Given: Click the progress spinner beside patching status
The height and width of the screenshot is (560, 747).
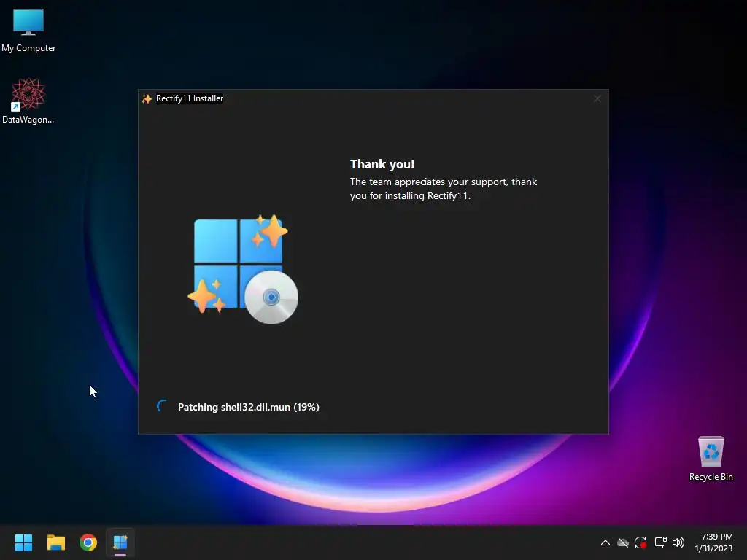Looking at the screenshot, I should pos(163,406).
